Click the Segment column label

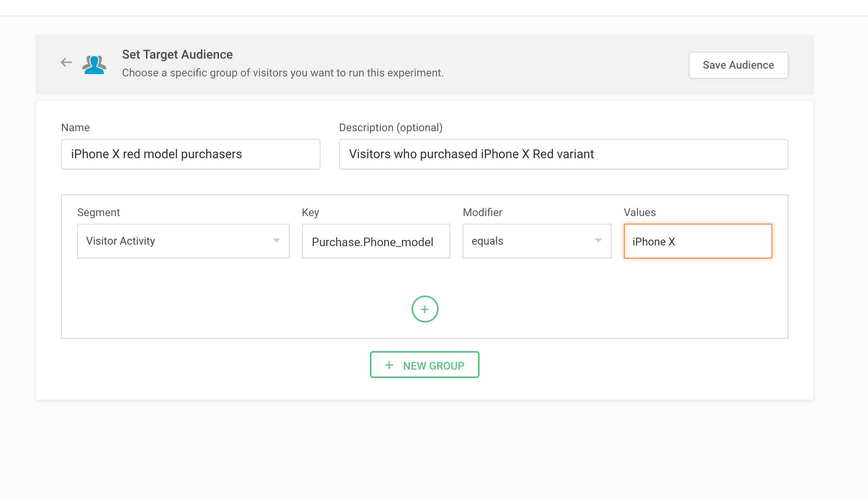click(98, 212)
